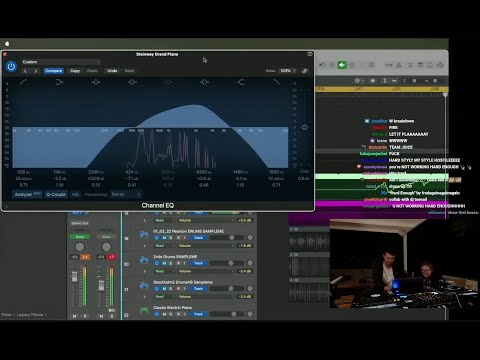This screenshot has width=480, height=360.
Task: Open the Processing Stereo dropdown
Action: click(126, 194)
